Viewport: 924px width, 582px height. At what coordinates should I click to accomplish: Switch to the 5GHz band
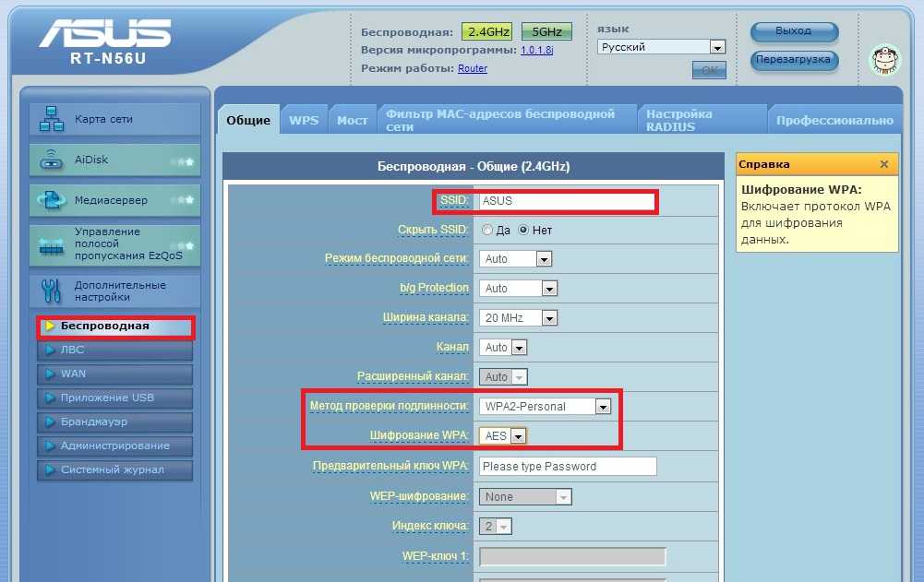click(546, 31)
